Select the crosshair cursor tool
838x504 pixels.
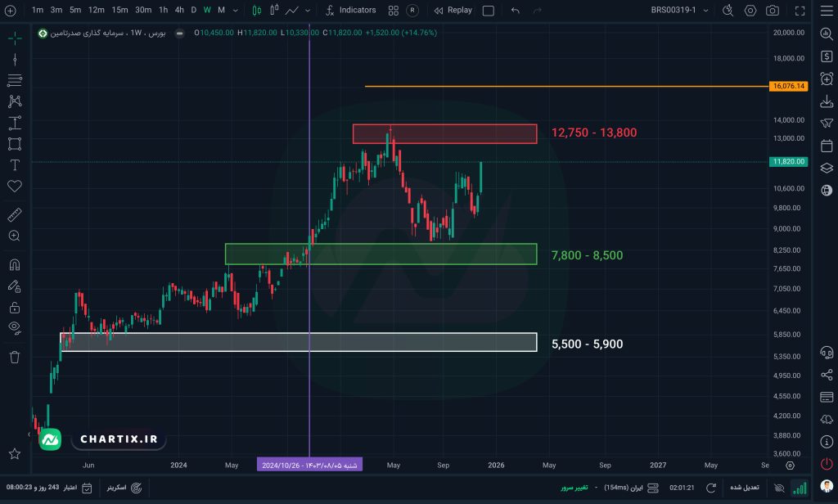tap(14, 38)
